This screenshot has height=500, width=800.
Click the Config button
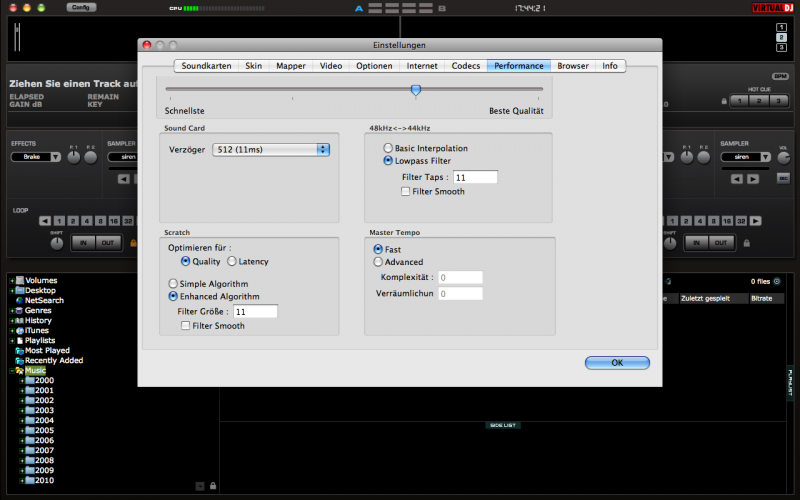coord(82,7)
